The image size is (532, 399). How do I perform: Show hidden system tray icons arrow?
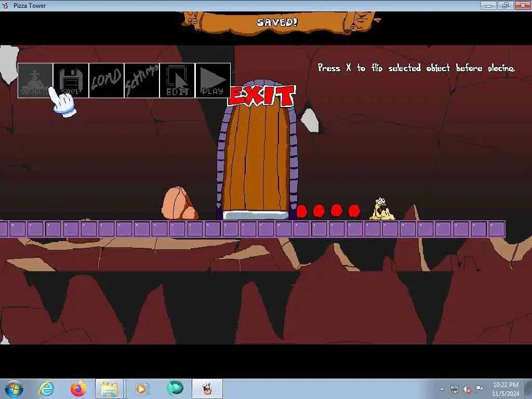(x=442, y=389)
